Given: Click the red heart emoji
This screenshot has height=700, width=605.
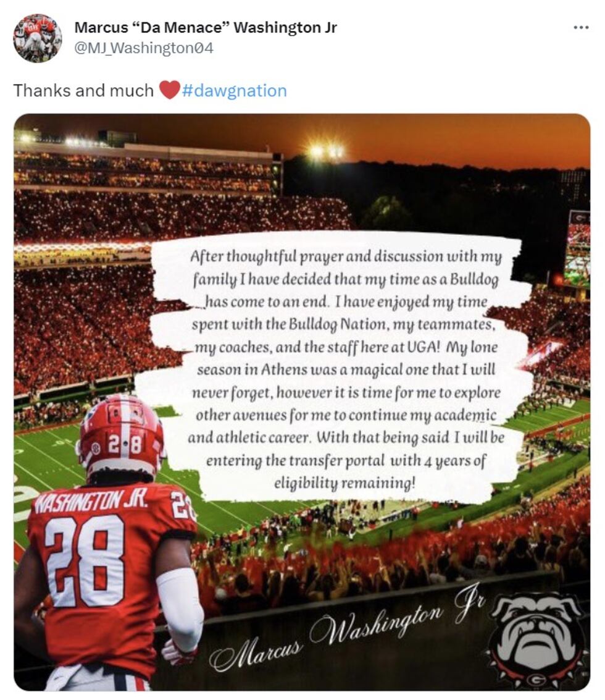Looking at the screenshot, I should click(x=169, y=91).
